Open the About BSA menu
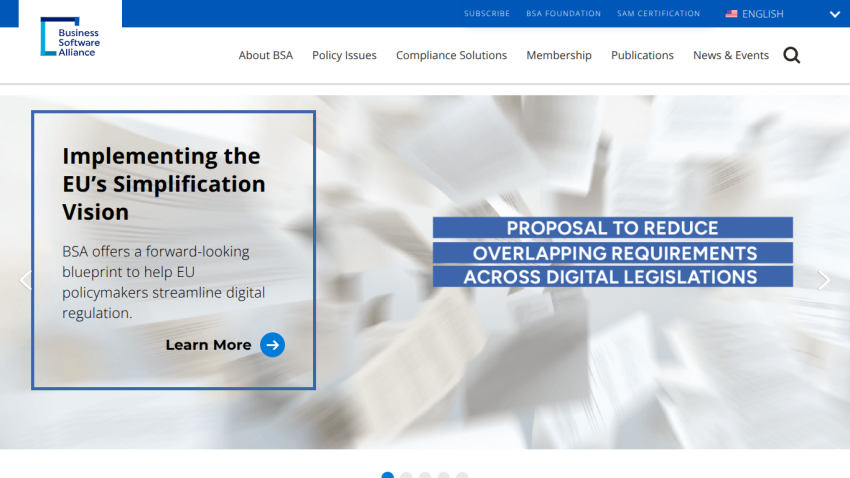Image resolution: width=850 pixels, height=478 pixels. pyautogui.click(x=266, y=55)
